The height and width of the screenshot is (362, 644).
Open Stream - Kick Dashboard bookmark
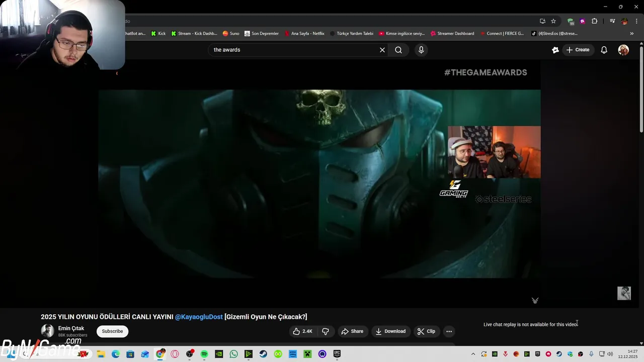pyautogui.click(x=194, y=34)
